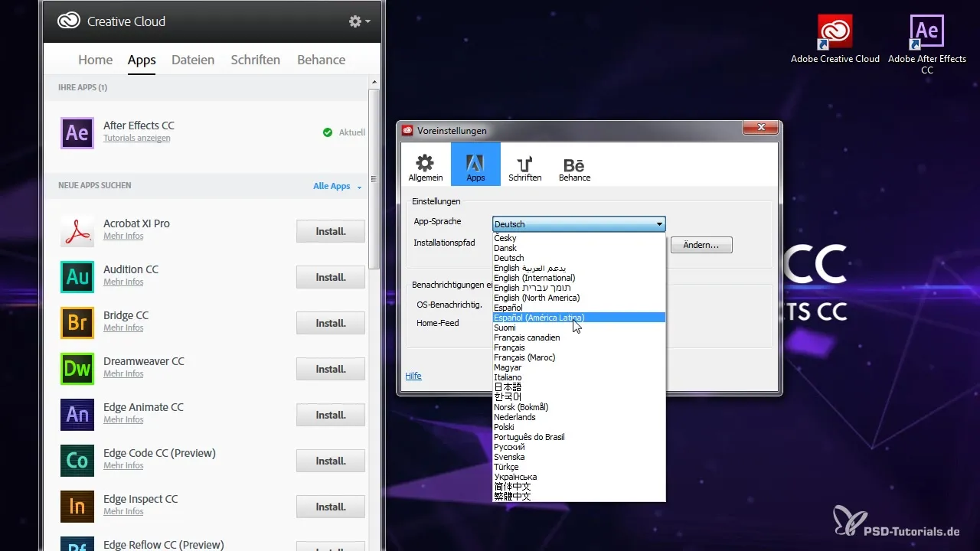Click the apps list vertical scrollbar

(374, 180)
